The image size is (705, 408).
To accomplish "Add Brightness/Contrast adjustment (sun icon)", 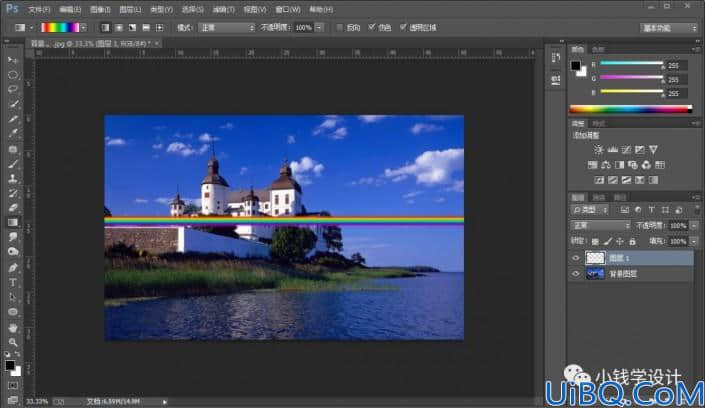I will click(598, 149).
